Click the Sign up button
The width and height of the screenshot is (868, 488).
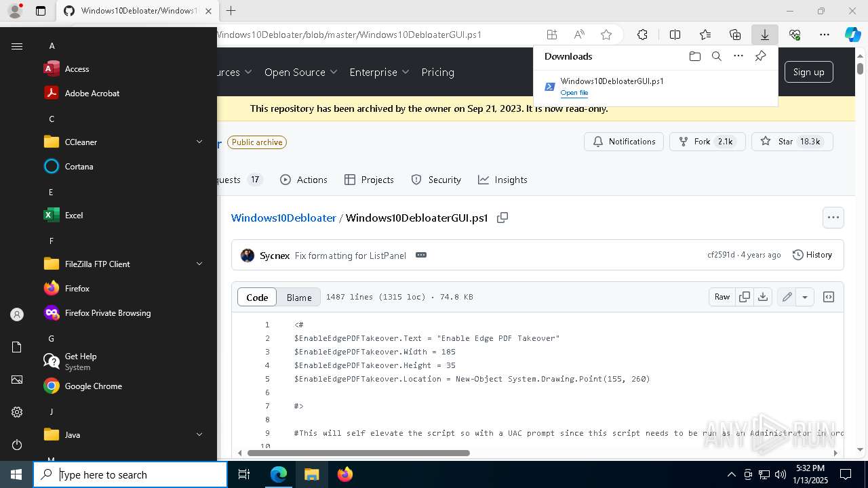click(x=809, y=72)
